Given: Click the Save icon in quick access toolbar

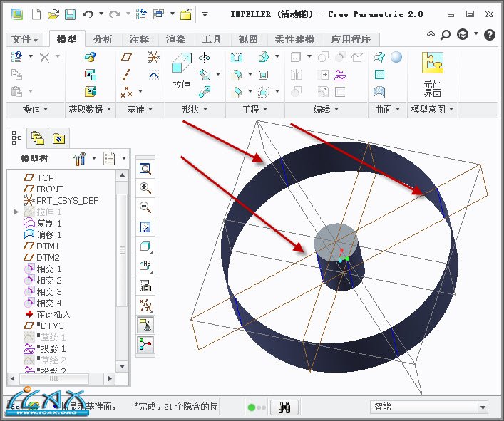Looking at the screenshot, I should coord(70,14).
